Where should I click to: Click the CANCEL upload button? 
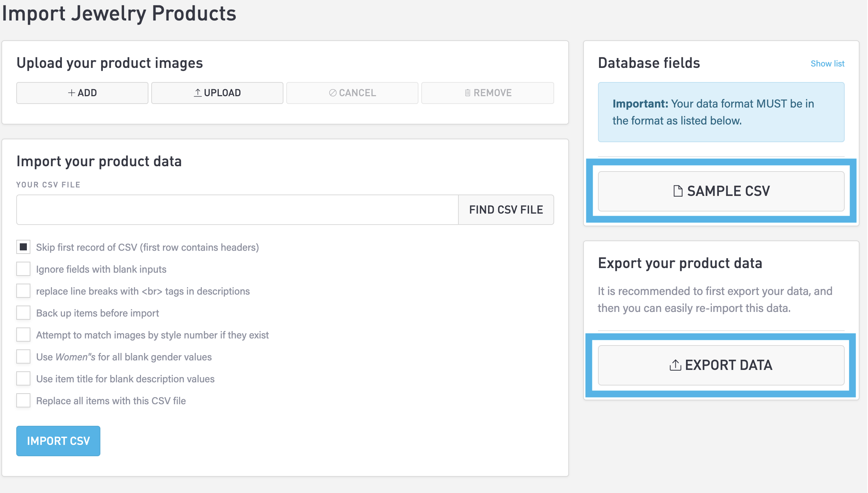click(x=352, y=93)
